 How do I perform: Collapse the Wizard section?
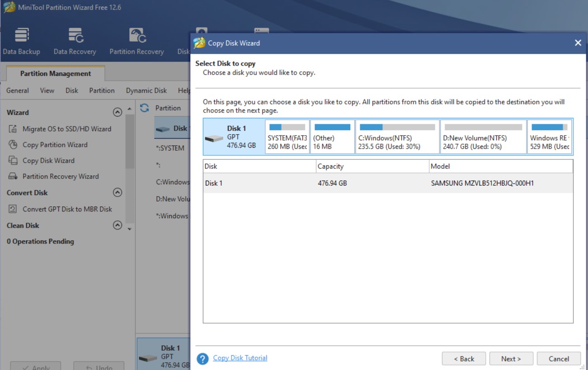pyautogui.click(x=118, y=112)
